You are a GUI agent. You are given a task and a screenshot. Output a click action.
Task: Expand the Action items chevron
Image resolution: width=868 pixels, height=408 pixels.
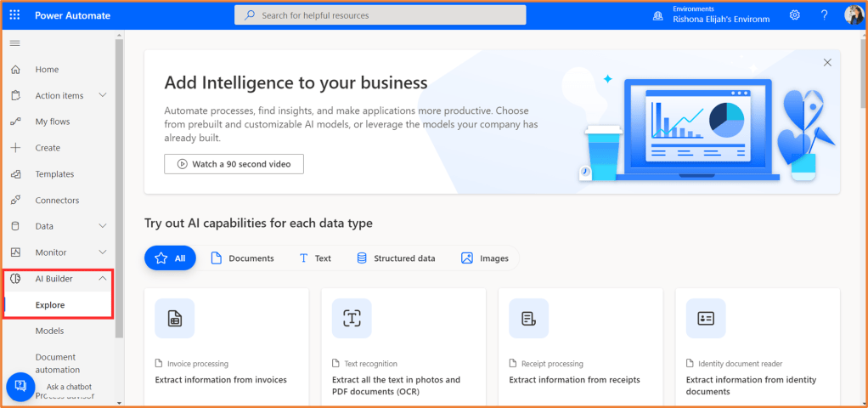point(103,95)
